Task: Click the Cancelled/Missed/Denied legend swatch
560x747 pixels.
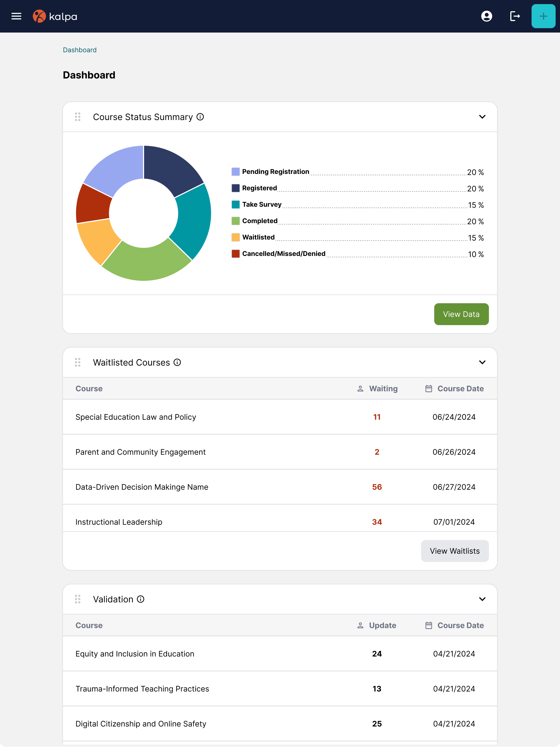Action: (x=235, y=254)
